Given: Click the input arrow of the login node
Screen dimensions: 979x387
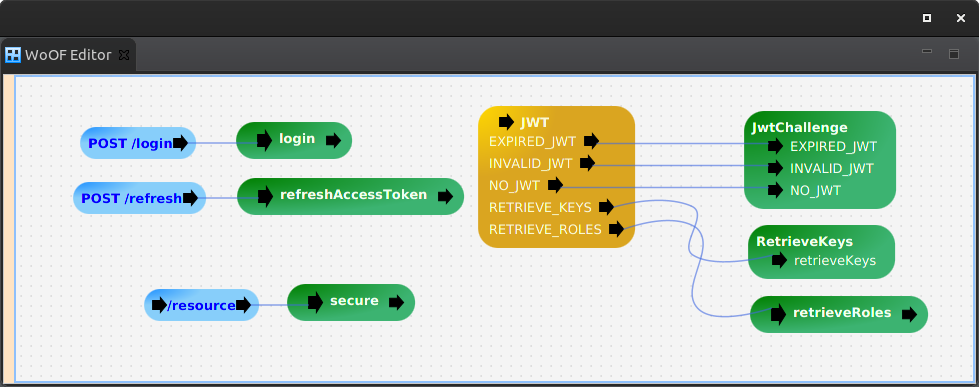Looking at the screenshot, I should [264, 140].
